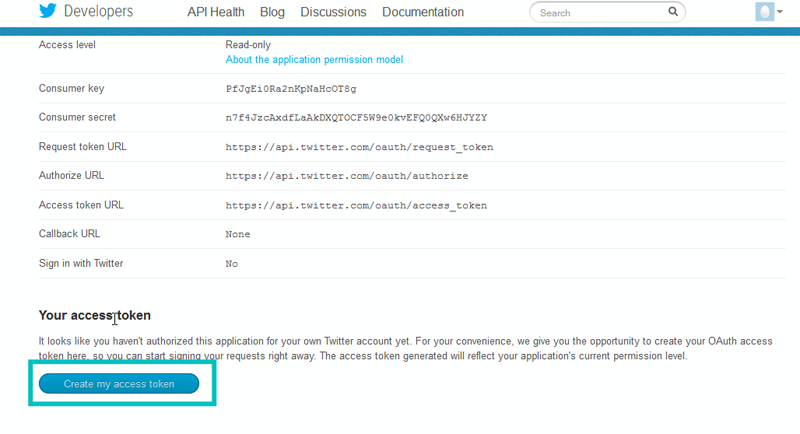Expand the account dropdown arrow
800x434 pixels.
point(780,12)
